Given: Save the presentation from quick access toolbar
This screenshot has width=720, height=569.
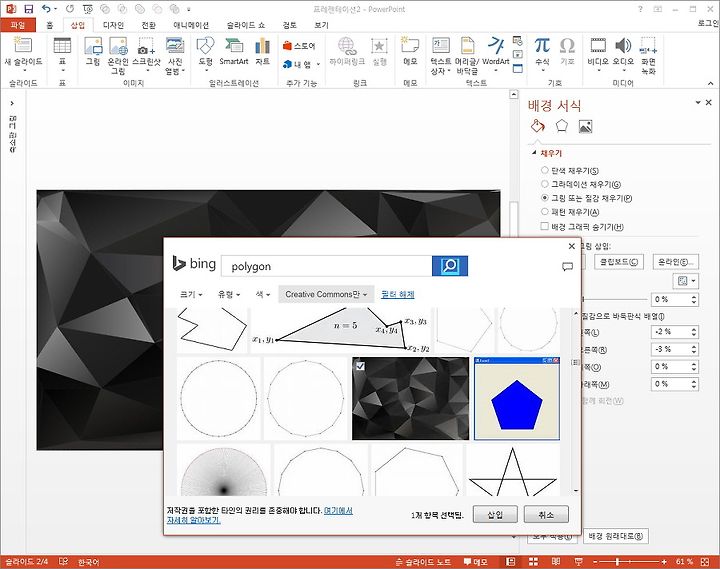Looking at the screenshot, I should point(28,9).
